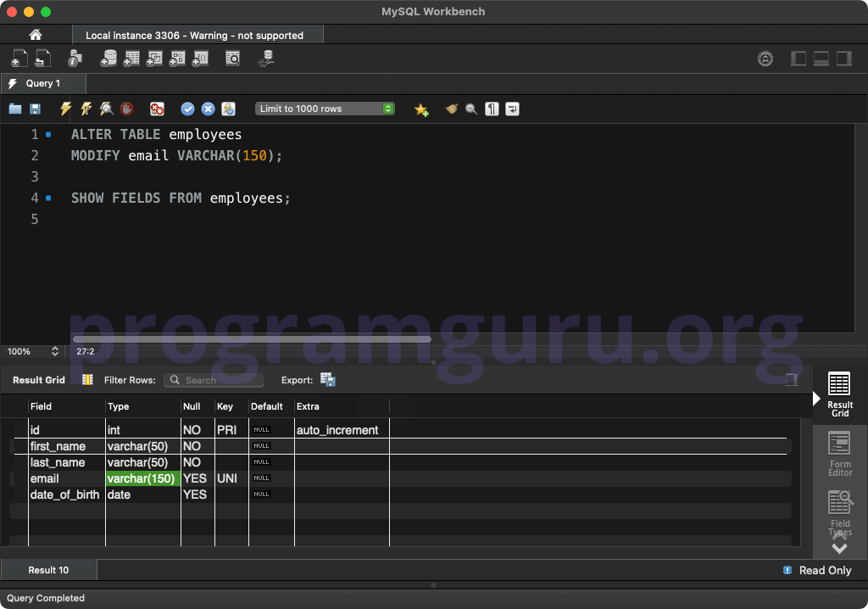The image size is (868, 609).
Task: Open SQL script file in new tab
Action: (42, 59)
